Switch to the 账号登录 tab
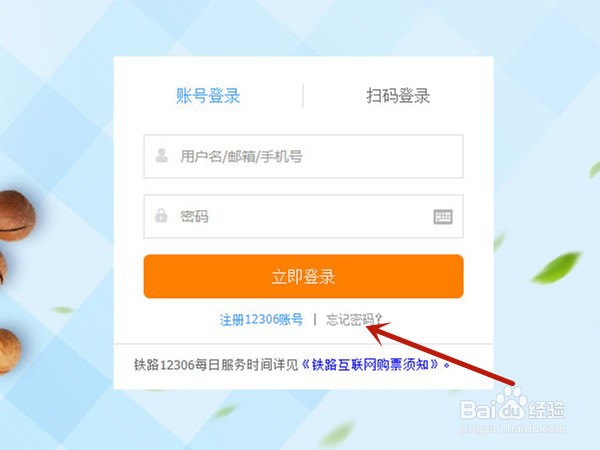The image size is (600, 450). (x=208, y=95)
